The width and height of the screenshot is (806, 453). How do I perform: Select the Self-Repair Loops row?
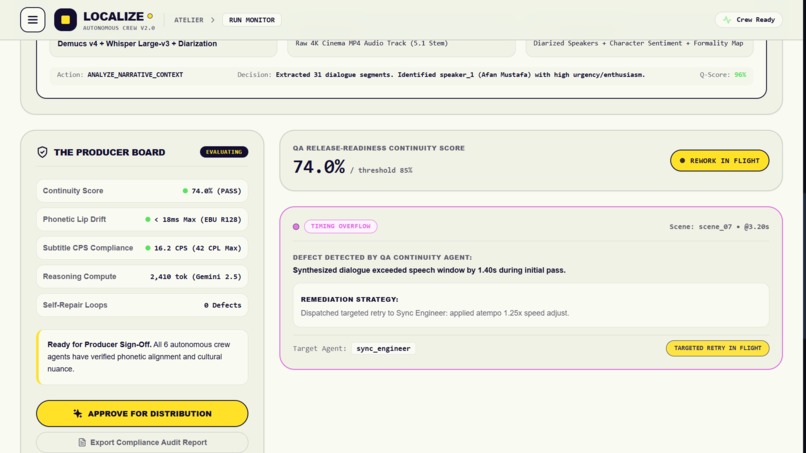click(x=142, y=305)
